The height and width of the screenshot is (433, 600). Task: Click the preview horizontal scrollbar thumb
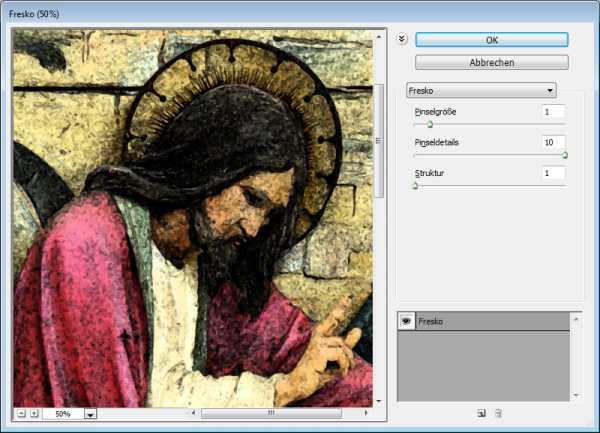[x=271, y=413]
